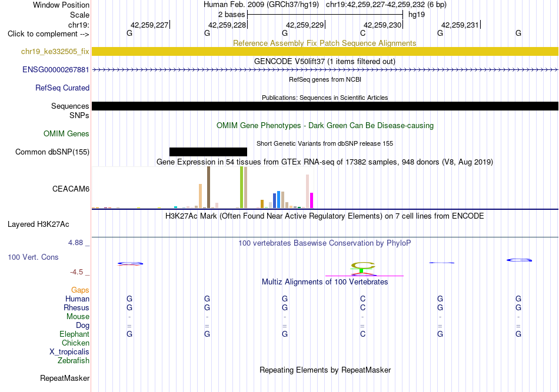Viewport: 559px width, 392px height.
Task: Click the 100 Vert. Cons track label
Action: click(33, 257)
